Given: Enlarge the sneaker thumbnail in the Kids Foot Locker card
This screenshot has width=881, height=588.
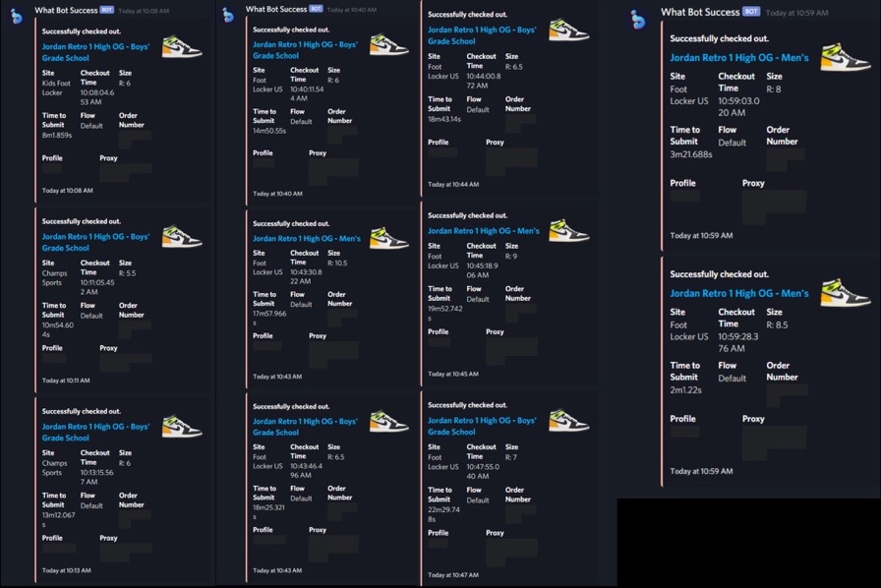Looking at the screenshot, I should [x=182, y=47].
